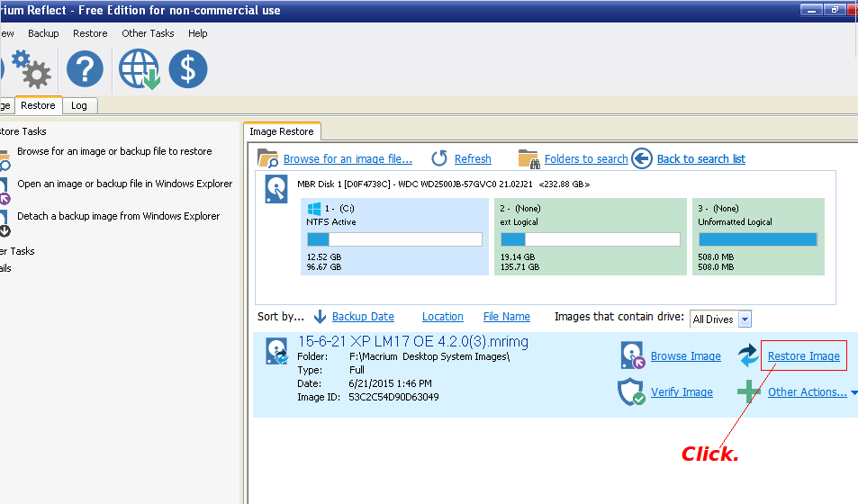Click the Back to search list arrow icon
This screenshot has height=504, width=858.
[x=642, y=159]
